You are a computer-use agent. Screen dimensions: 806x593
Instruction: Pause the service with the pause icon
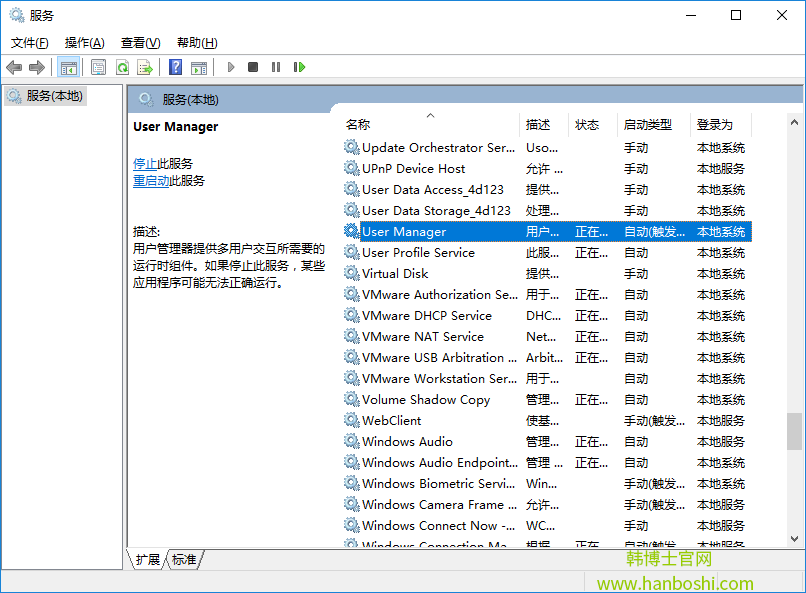point(275,67)
